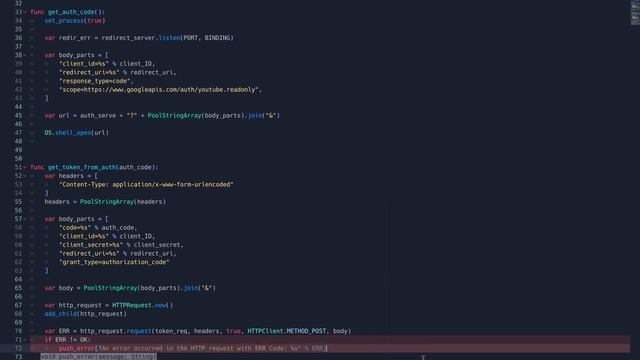Click the HTTPRequest class on line 67
Image resolution: width=640 pixels, height=360 pixels.
(132, 305)
